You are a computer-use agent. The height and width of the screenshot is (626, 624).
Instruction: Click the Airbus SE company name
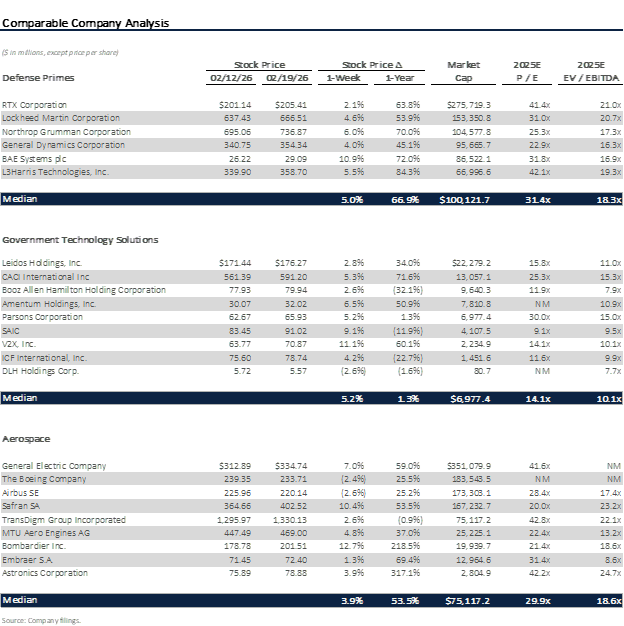22,493
